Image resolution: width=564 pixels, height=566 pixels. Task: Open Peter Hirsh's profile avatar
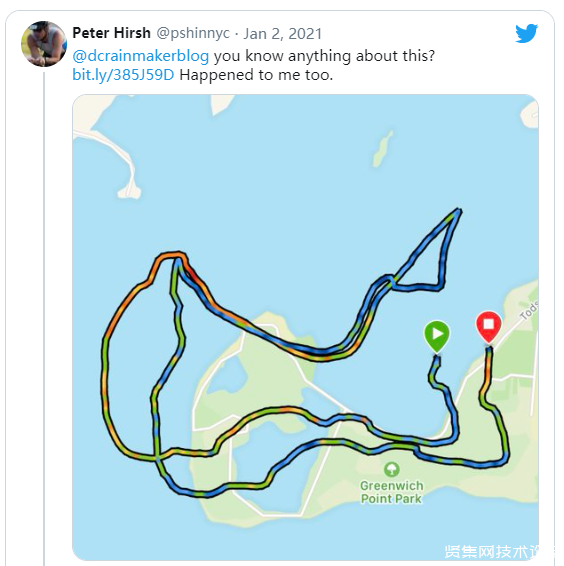(44, 44)
